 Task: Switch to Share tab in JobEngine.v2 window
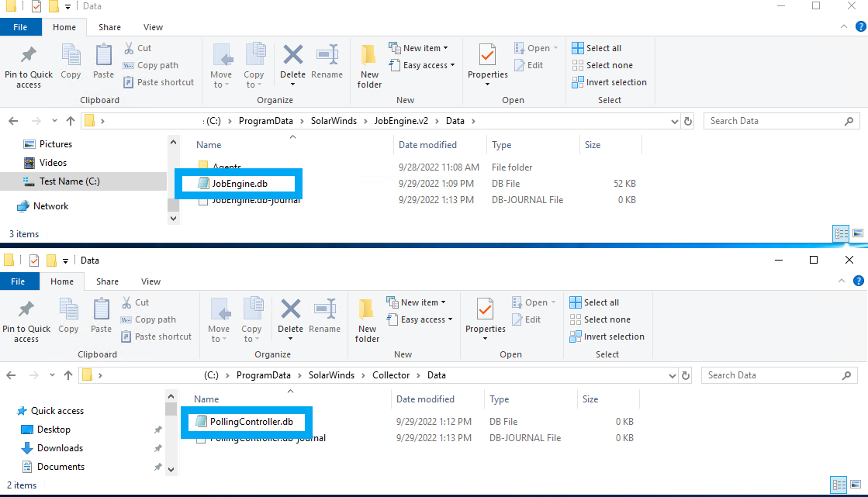point(109,27)
